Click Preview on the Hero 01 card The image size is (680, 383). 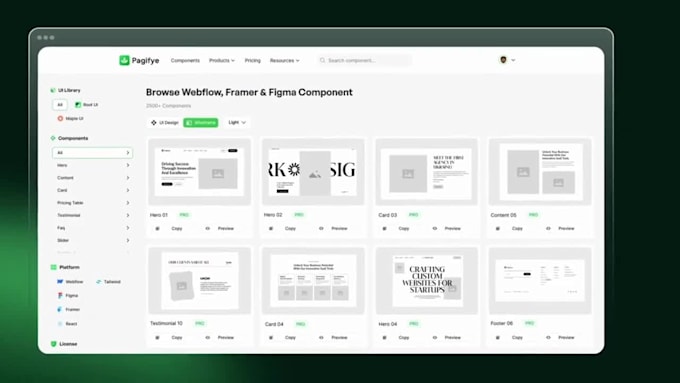click(226, 228)
